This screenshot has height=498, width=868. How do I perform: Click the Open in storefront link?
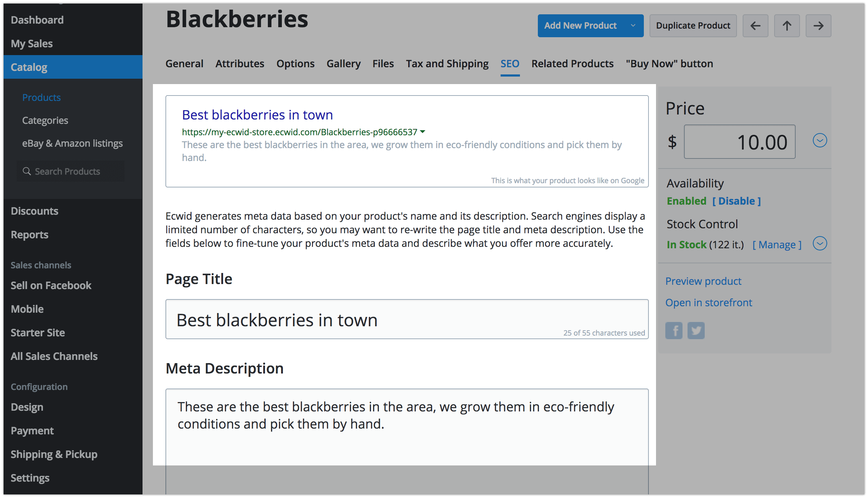pos(709,303)
